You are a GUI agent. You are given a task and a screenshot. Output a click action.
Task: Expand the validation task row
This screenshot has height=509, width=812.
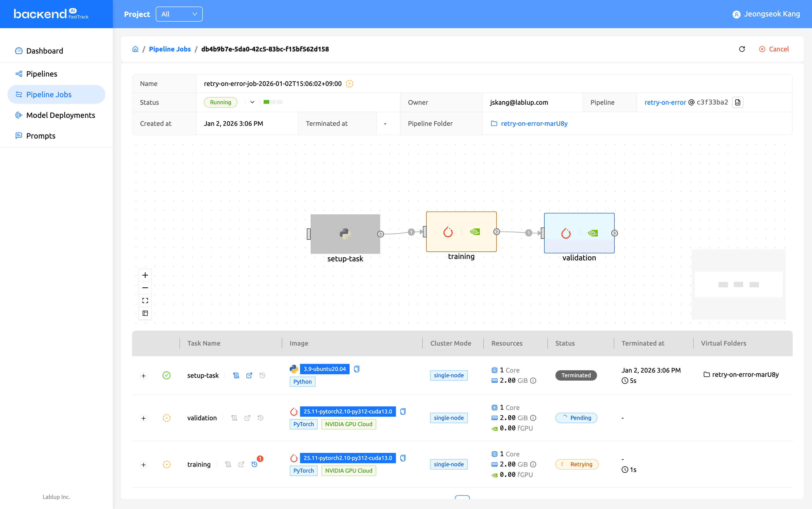click(144, 418)
